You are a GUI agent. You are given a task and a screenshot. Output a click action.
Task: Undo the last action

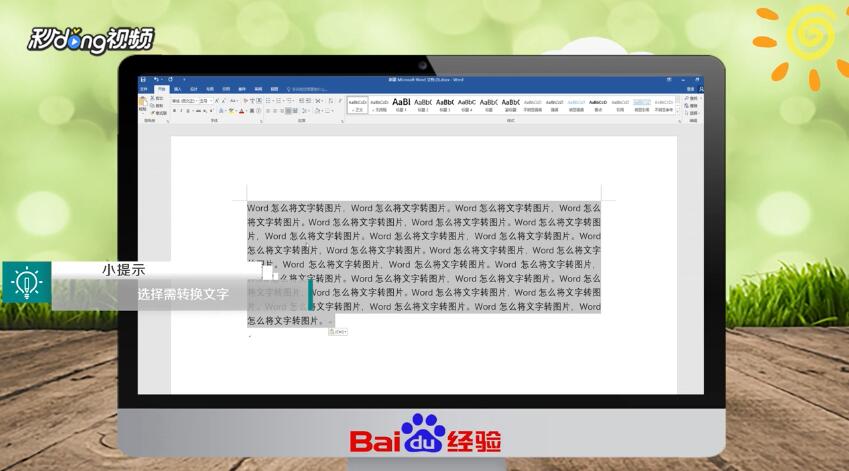[x=156, y=80]
